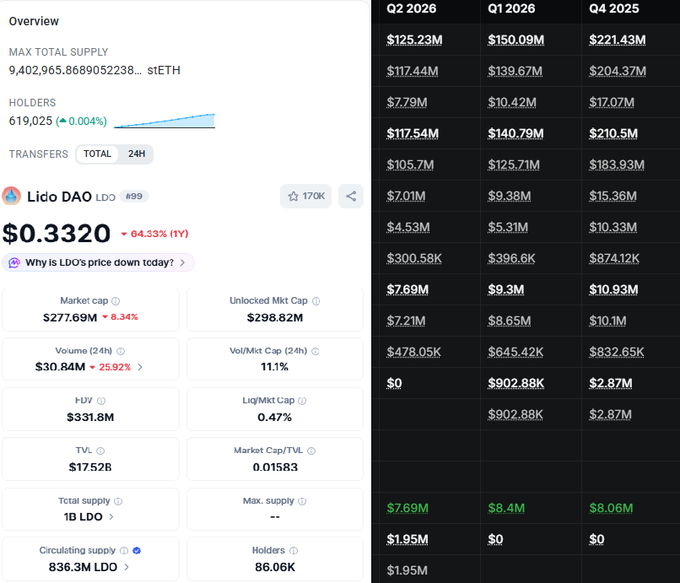680x583 pixels.
Task: Click the $204.37M table cell
Action: coord(618,71)
